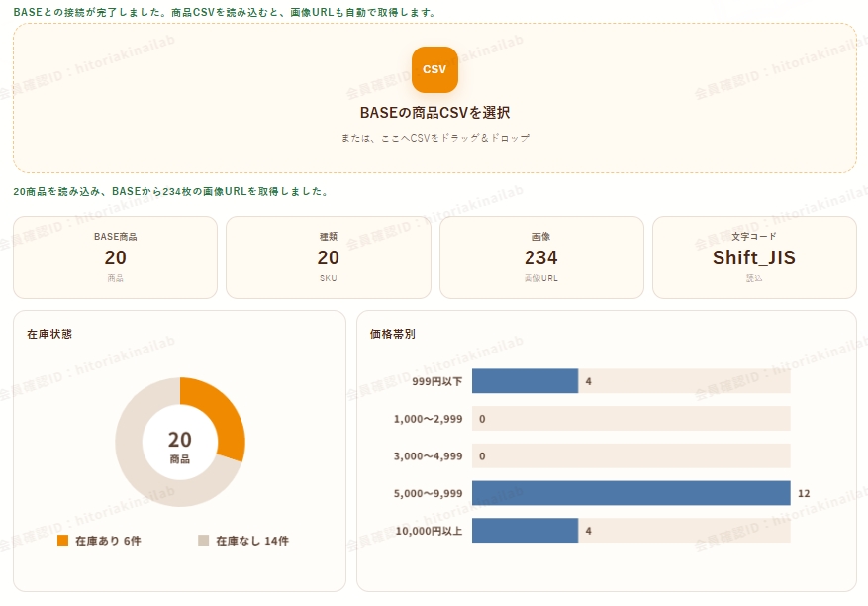Click the value 12 beside the longest bar
The image size is (868, 606).
804,493
